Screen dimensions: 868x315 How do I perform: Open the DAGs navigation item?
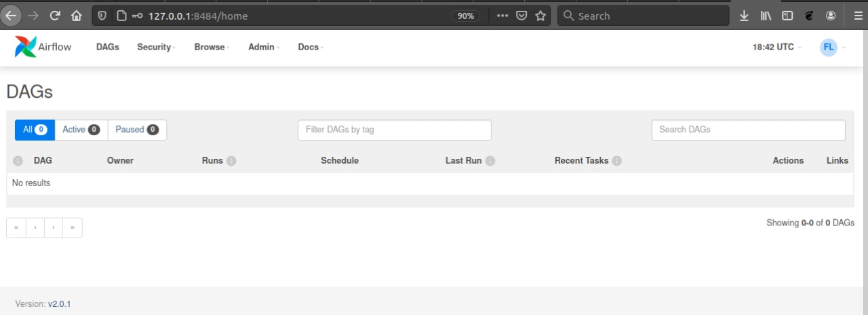point(108,47)
